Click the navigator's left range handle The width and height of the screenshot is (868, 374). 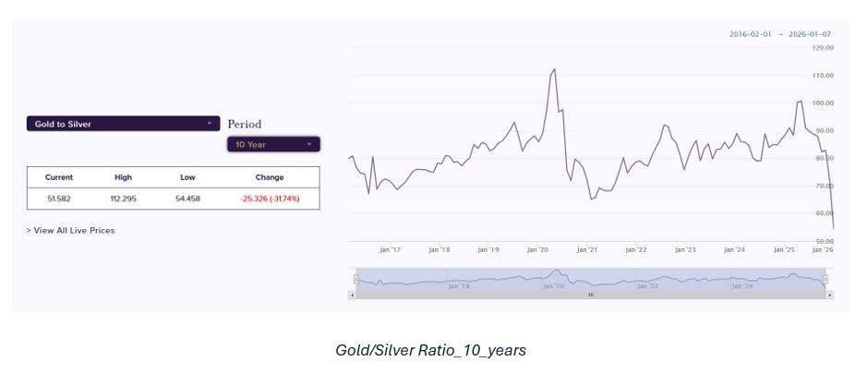(x=356, y=279)
